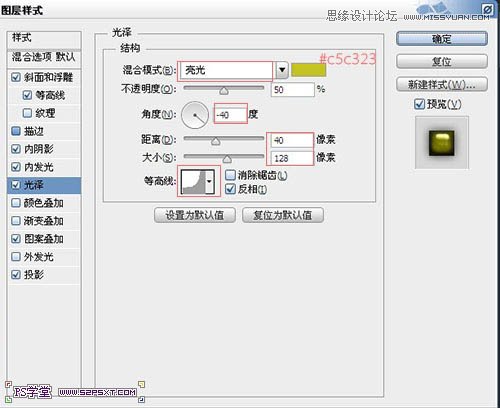Click the contour curve thumbnail
The image size is (500, 408).
193,181
